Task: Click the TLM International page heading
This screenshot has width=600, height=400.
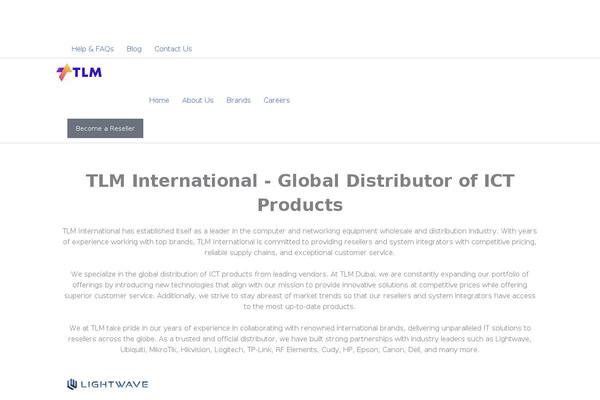Action: pyautogui.click(x=300, y=193)
